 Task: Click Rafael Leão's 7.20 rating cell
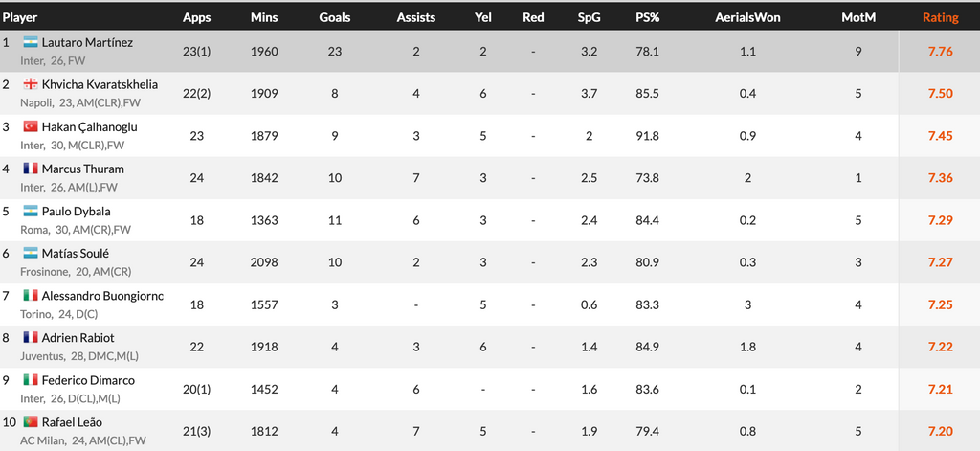pyautogui.click(x=940, y=431)
